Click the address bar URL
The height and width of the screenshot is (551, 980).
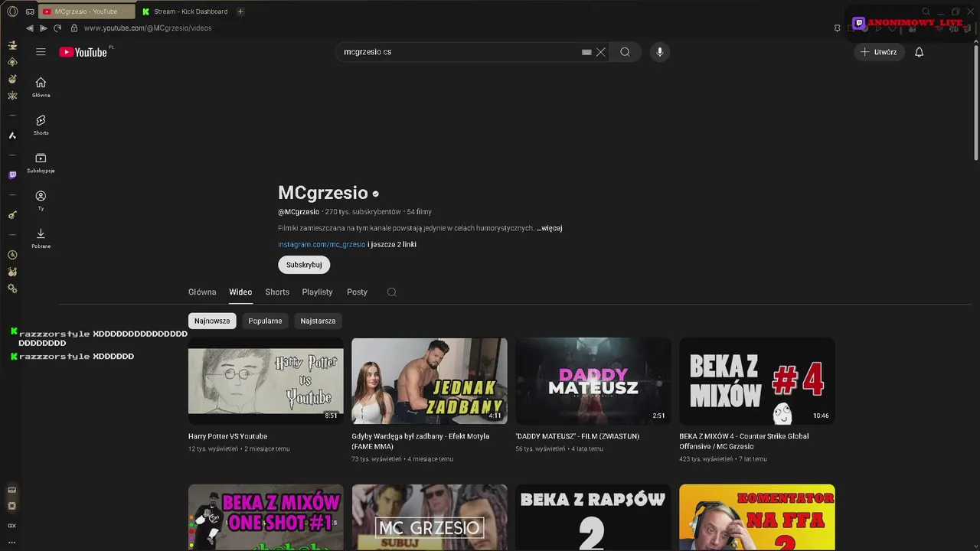[148, 28]
